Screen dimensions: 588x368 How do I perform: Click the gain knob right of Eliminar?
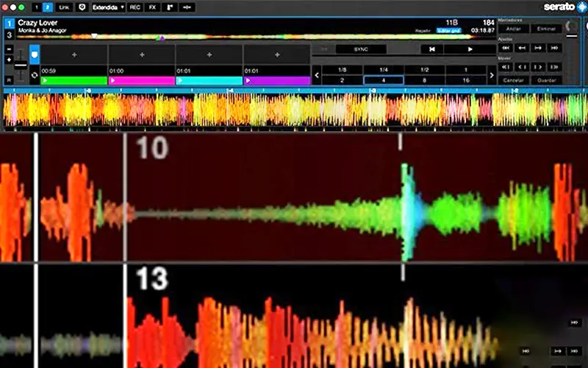[571, 26]
